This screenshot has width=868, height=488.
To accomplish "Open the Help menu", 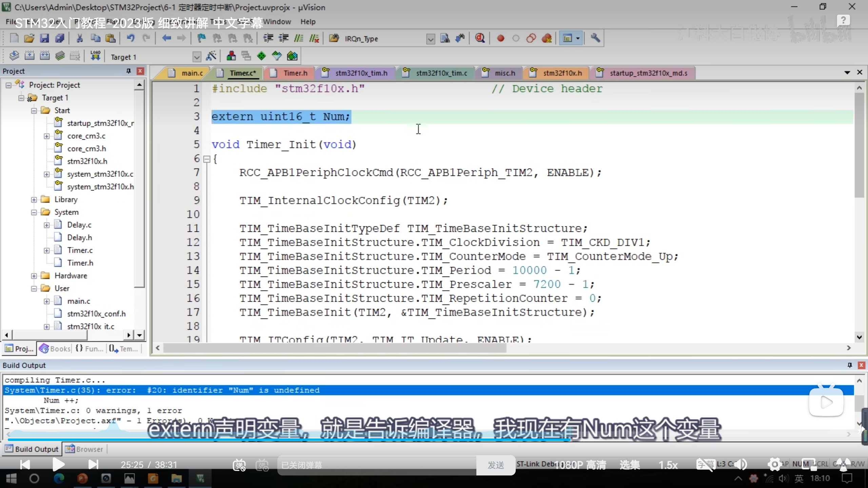I will (308, 22).
